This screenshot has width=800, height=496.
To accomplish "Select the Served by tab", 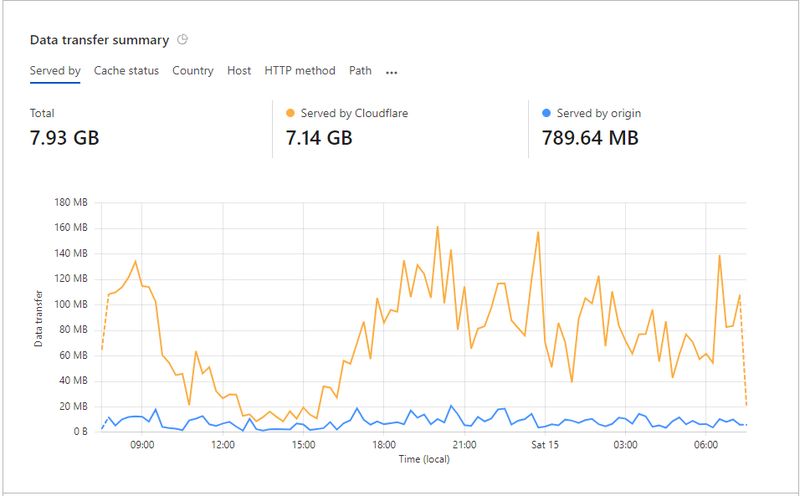I will click(x=55, y=70).
